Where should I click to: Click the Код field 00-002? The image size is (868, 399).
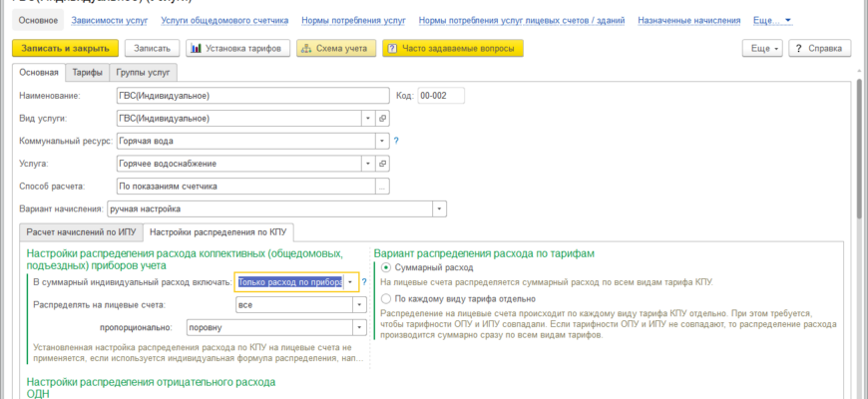441,96
